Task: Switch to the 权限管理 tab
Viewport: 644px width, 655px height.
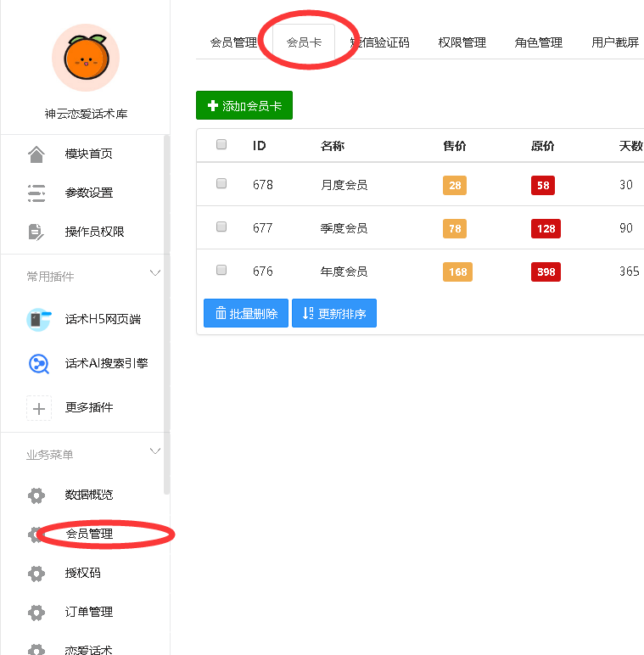Action: [462, 42]
